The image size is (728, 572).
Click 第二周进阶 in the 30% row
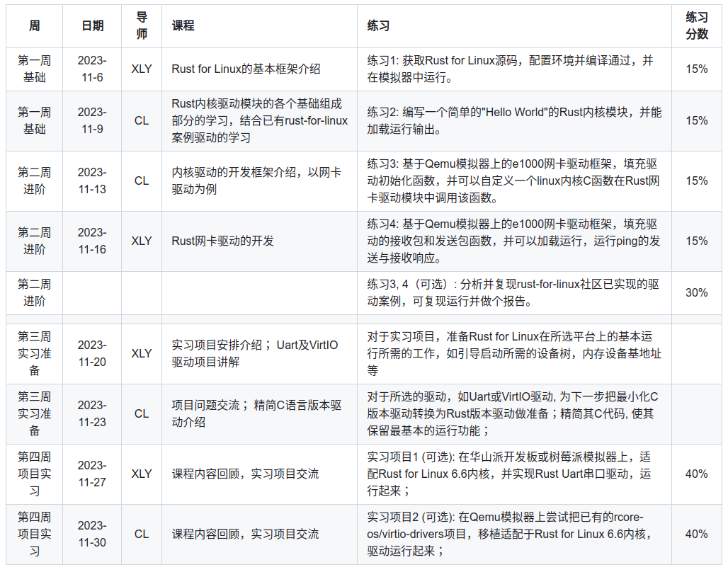[x=35, y=293]
